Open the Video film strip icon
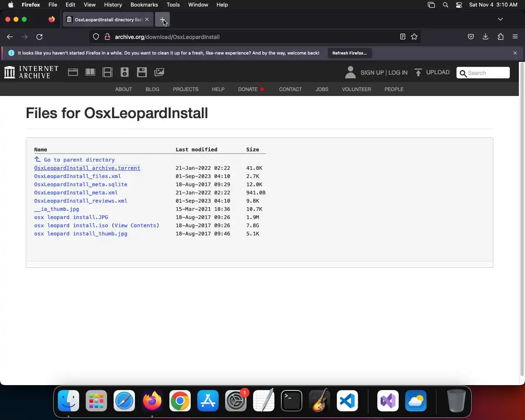The image size is (525, 420). point(107,72)
